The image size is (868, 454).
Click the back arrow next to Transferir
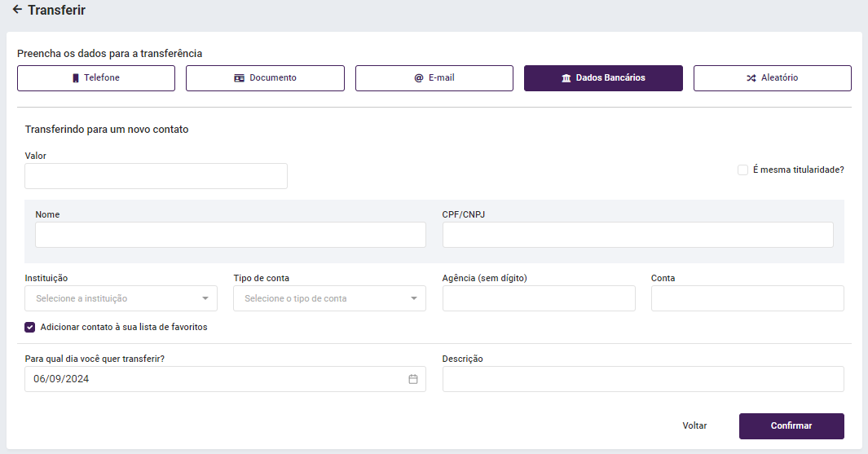pos(17,10)
